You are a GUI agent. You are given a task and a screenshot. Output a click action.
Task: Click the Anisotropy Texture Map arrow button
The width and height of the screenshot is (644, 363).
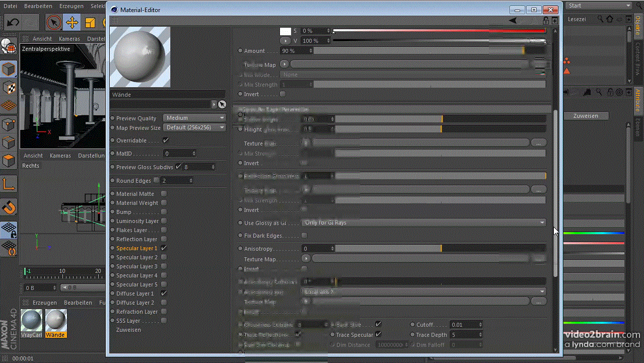(306, 259)
